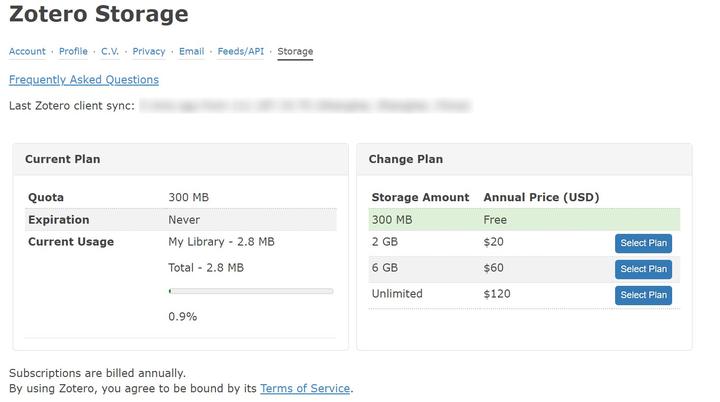
Task: Open the Email settings tab
Action: 192,52
